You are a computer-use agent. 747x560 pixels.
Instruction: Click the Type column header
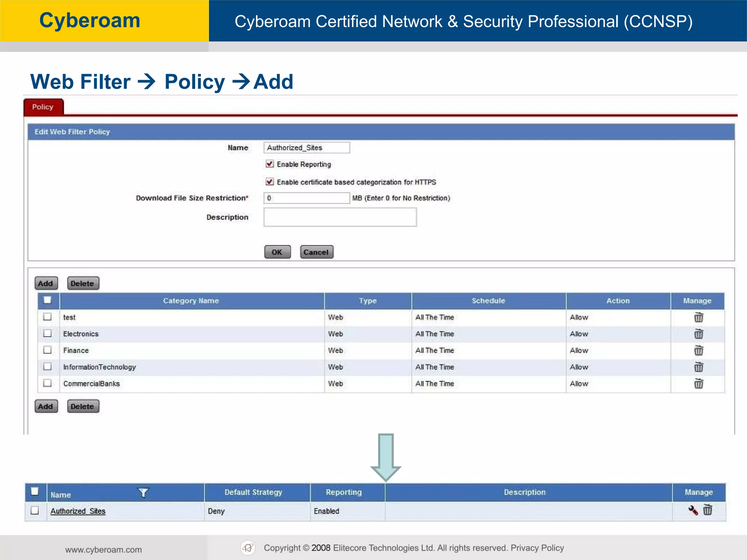tap(368, 301)
